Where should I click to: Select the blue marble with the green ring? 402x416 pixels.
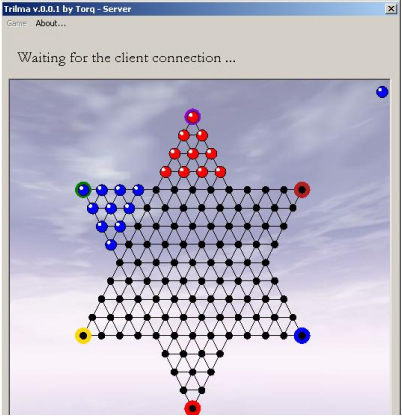(x=83, y=190)
